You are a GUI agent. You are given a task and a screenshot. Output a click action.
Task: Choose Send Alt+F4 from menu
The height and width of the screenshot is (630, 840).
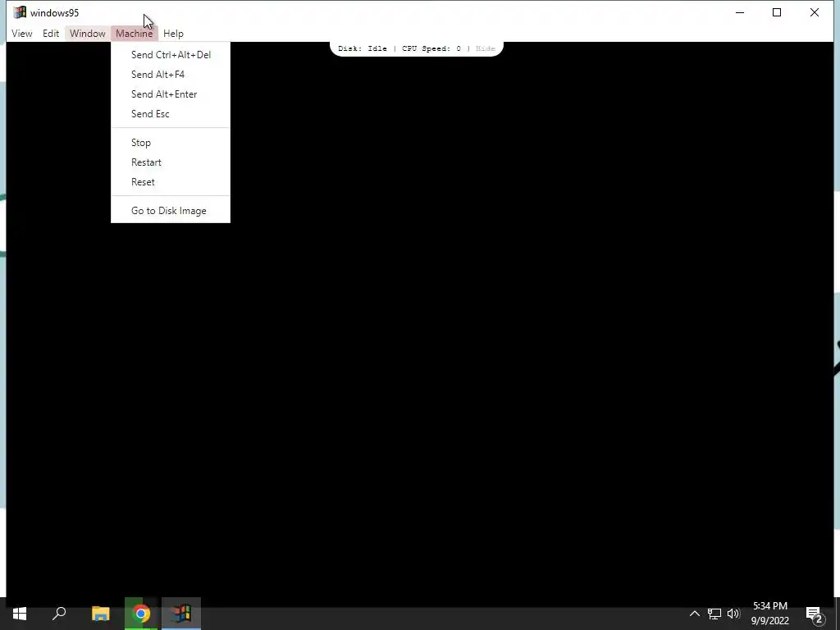171,75
